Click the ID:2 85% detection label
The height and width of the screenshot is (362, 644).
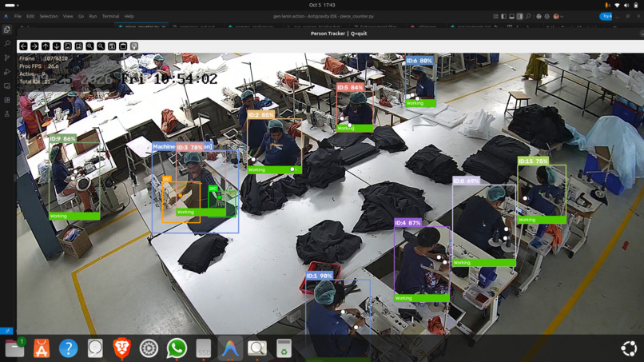tap(260, 114)
